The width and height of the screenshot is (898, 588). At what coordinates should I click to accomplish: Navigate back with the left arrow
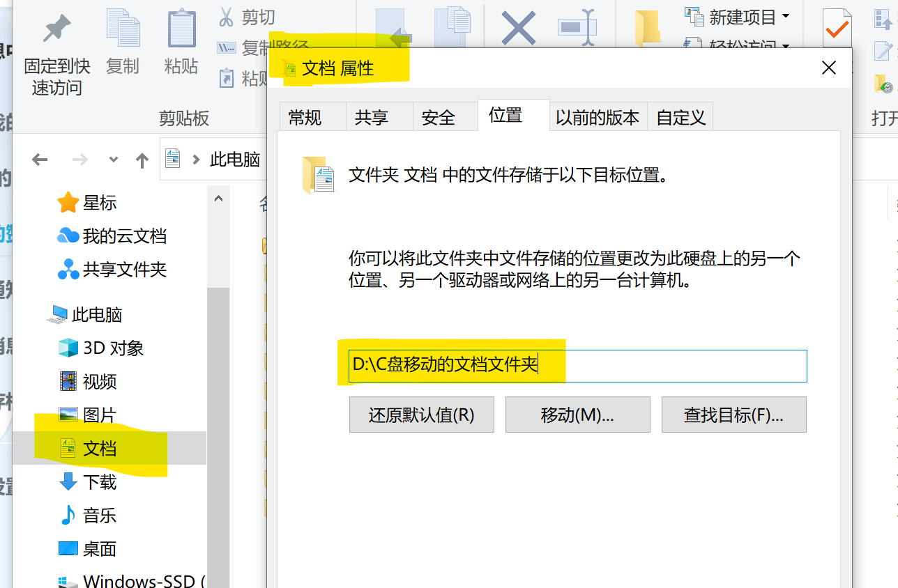pos(40,160)
